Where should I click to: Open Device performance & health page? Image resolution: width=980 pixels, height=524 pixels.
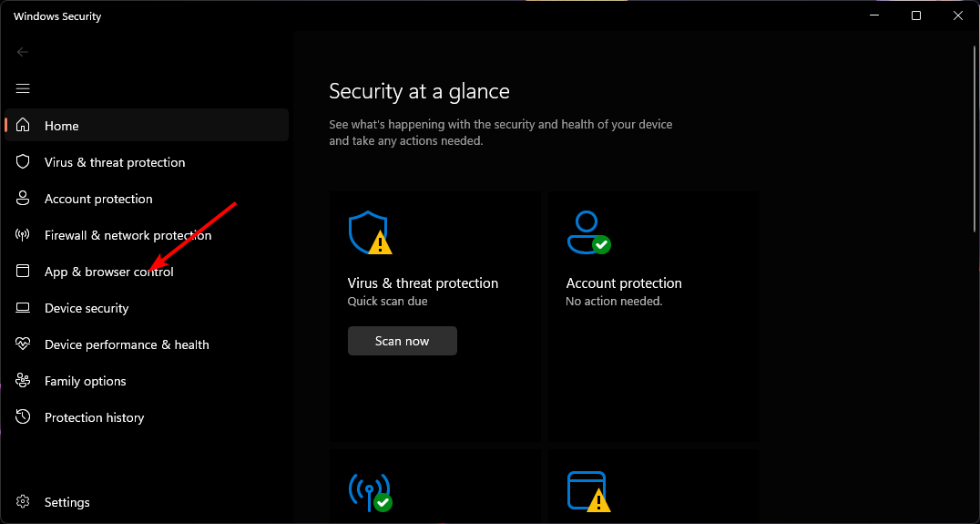point(147,344)
